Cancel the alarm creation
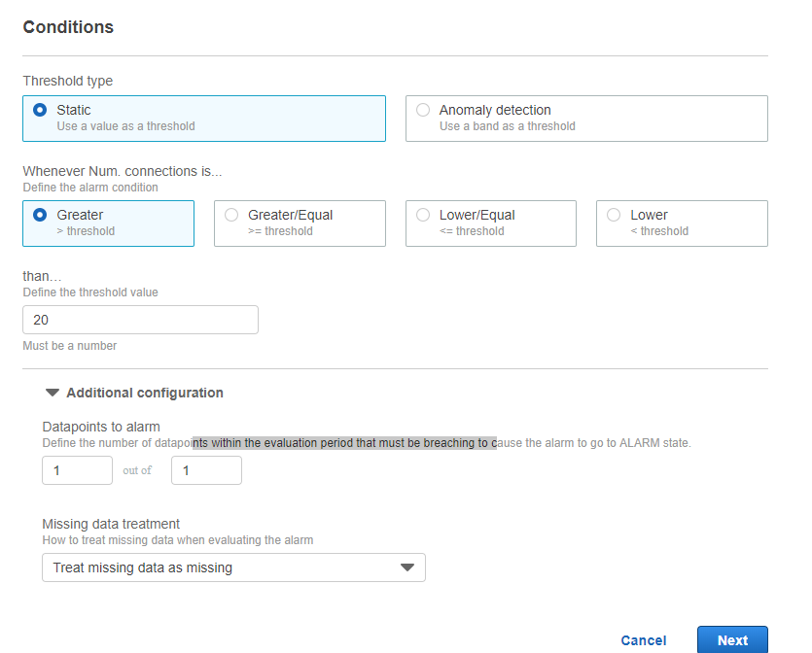Image resolution: width=812 pixels, height=653 pixels. pos(643,640)
